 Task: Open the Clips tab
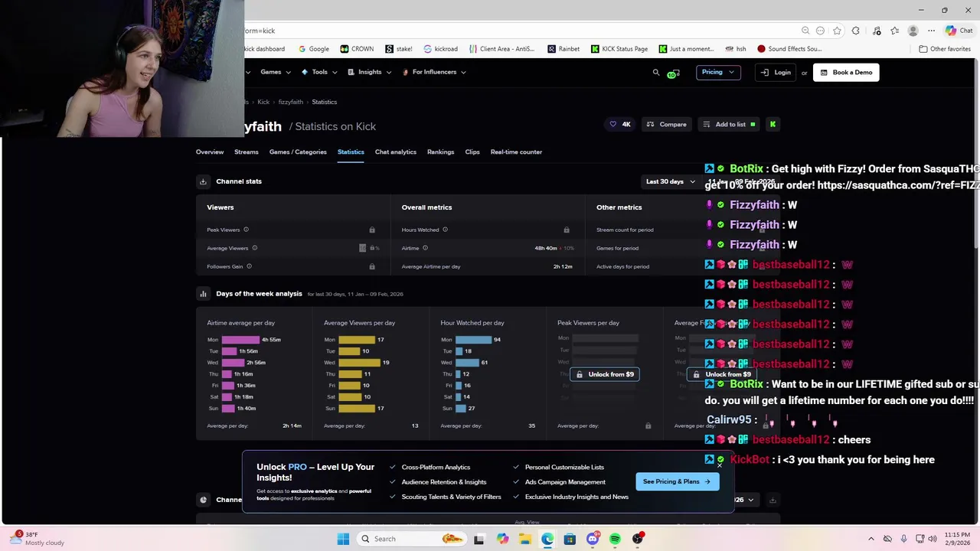pos(472,152)
